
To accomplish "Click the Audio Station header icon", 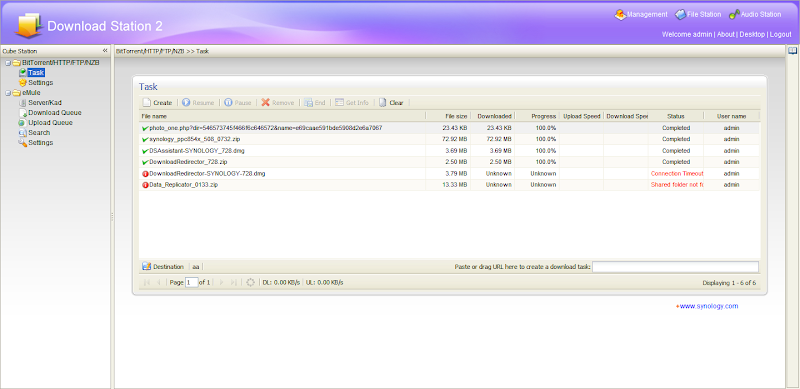I will pyautogui.click(x=734, y=15).
